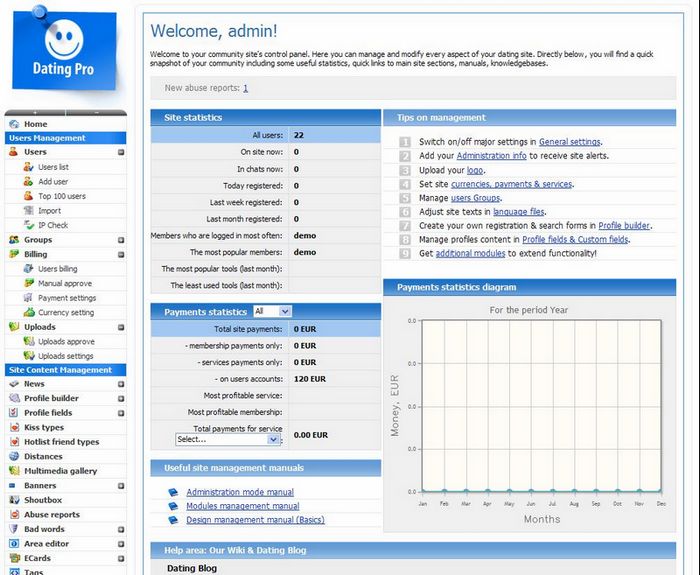Screen dimensions: 700x575
Task: Open the new abuse reports count link
Action: click(245, 88)
